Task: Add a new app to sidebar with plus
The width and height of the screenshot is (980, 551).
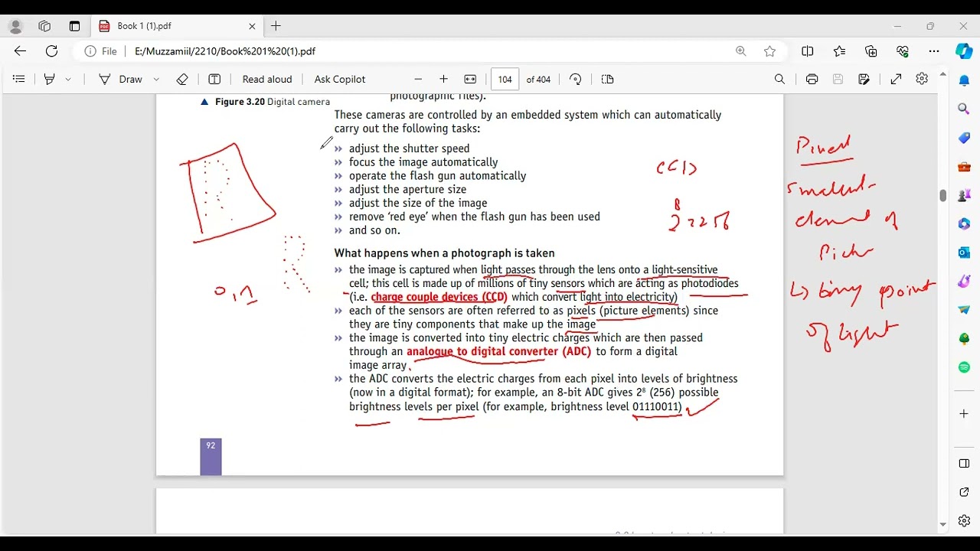Action: click(x=964, y=414)
